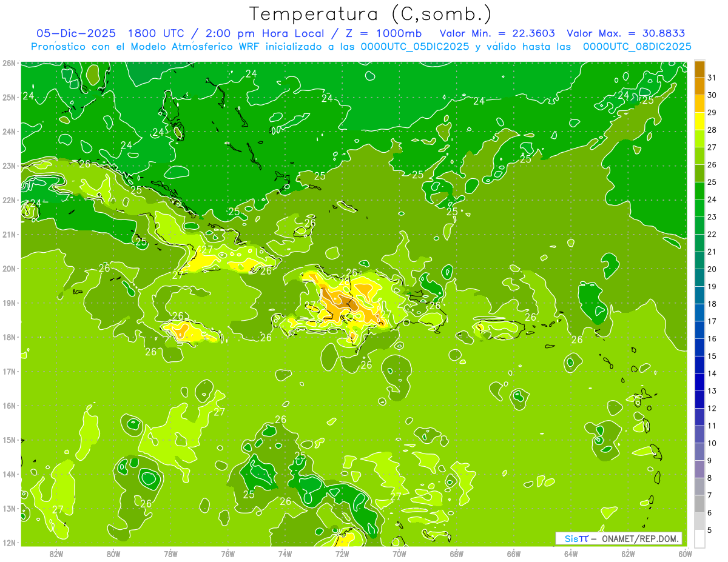Click the "26N" latitude axis label
This screenshot has width=728, height=562.
(8, 63)
